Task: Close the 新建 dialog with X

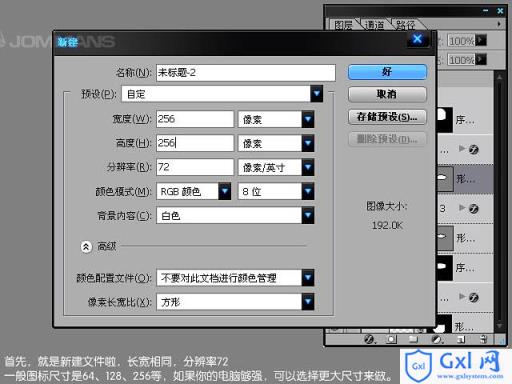Action: pos(417,40)
